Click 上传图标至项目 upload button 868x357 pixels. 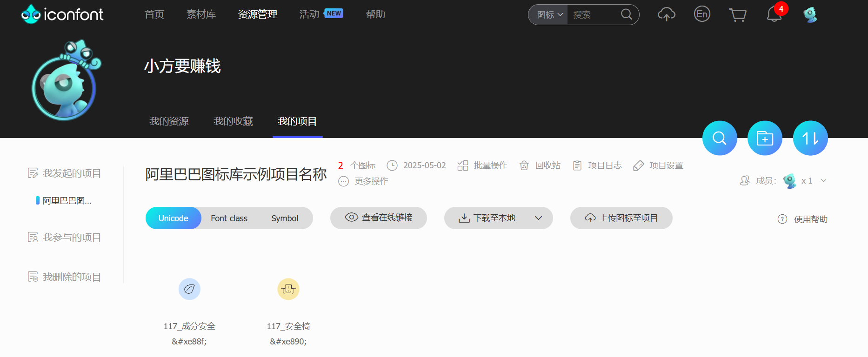pos(621,218)
